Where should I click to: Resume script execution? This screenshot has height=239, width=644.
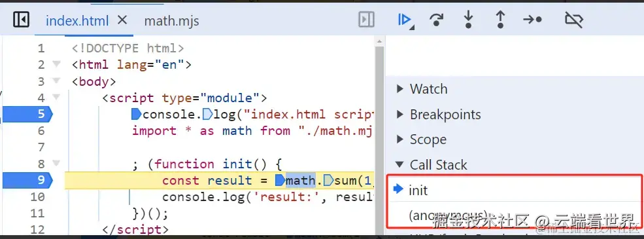405,20
